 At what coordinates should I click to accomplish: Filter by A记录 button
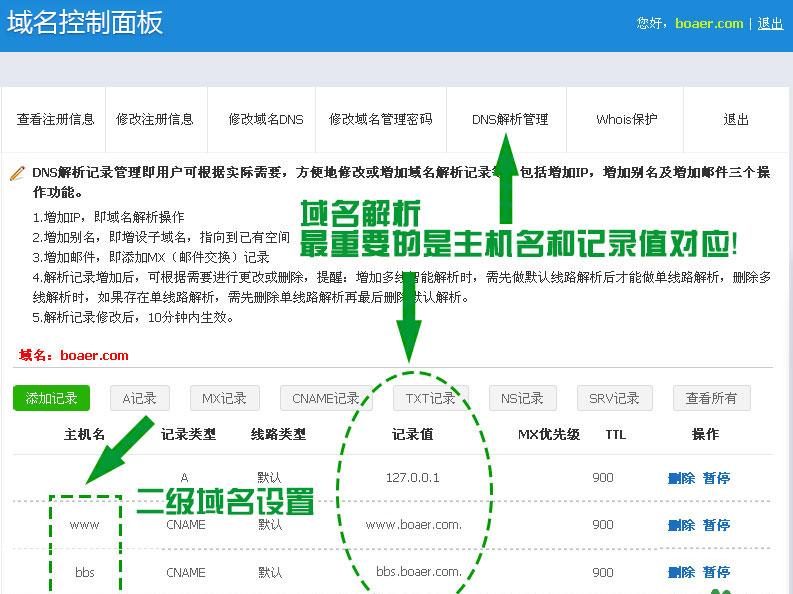tap(140, 398)
